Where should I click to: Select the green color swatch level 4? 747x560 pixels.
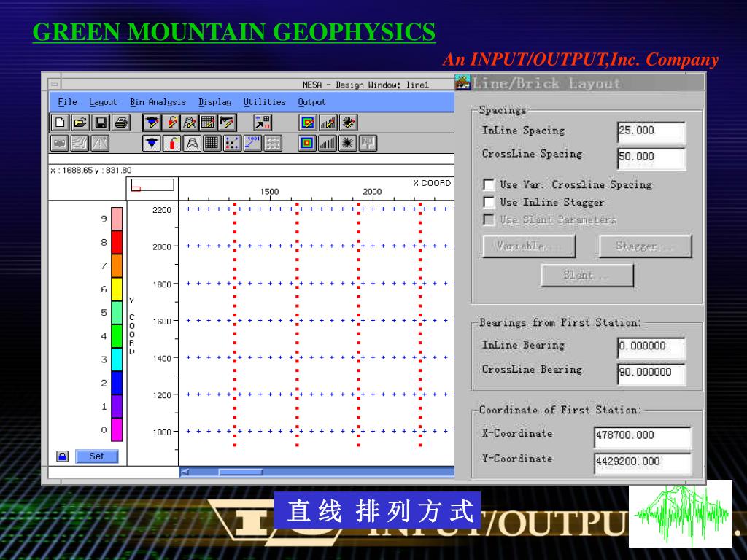point(117,336)
